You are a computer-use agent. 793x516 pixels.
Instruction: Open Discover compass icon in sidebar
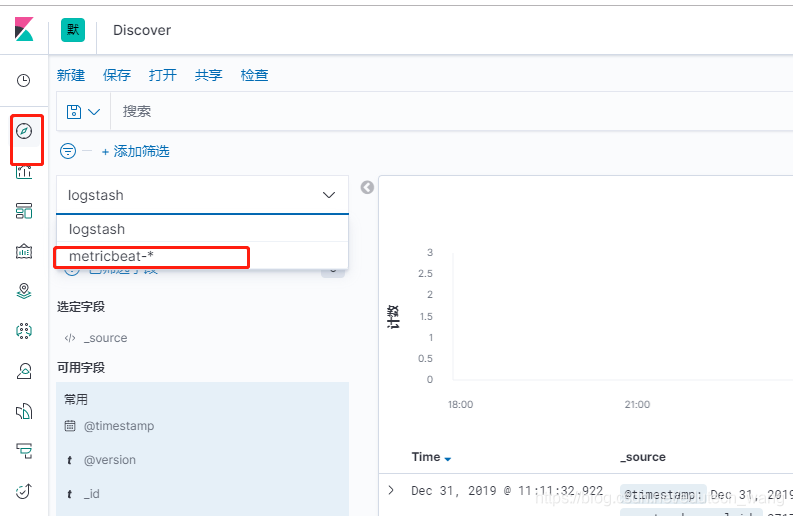point(24,131)
